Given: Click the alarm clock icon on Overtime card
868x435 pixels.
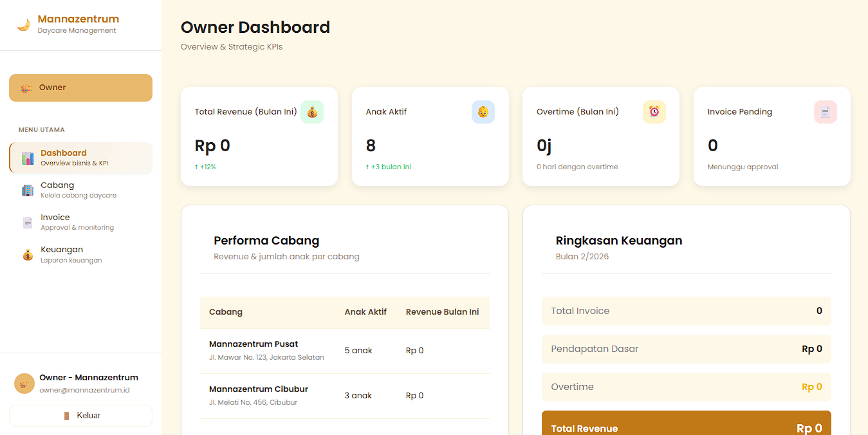Looking at the screenshot, I should click(654, 112).
